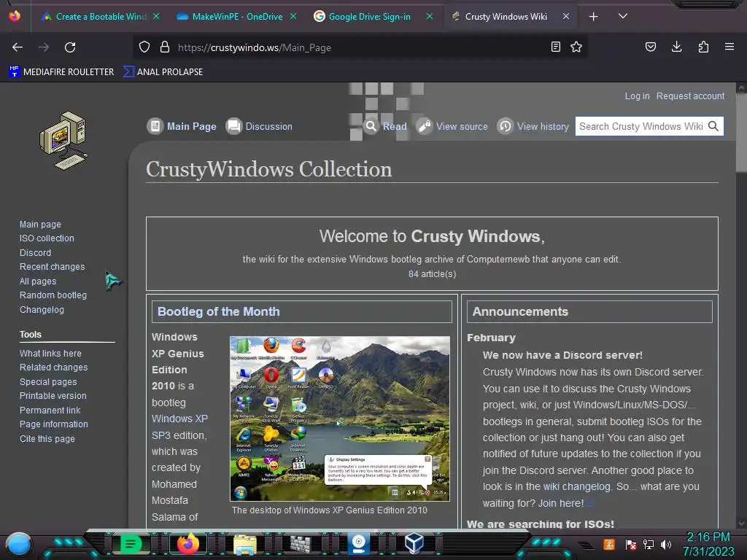Click the wiki search magnifier button
This screenshot has width=747, height=560.
(x=713, y=126)
